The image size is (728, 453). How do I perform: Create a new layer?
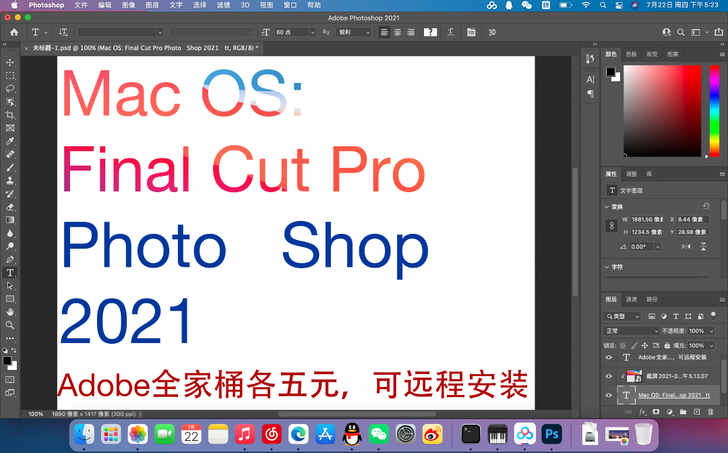[697, 412]
